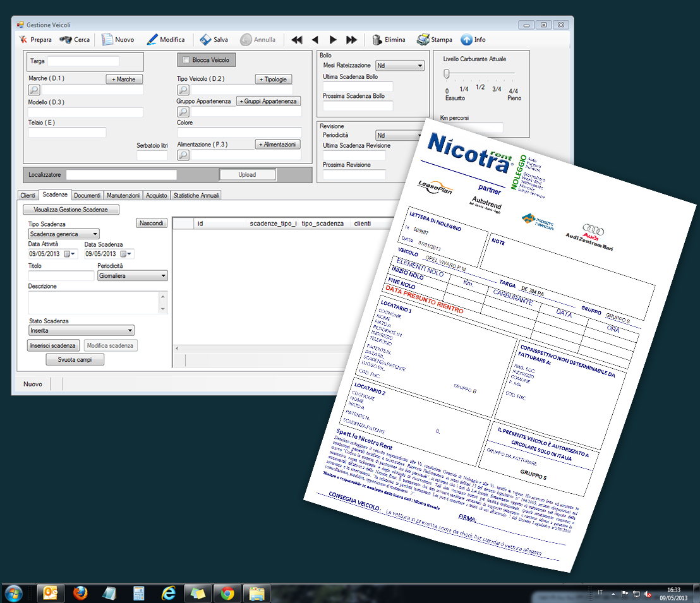Switch to the Acquisto tab
The image size is (700, 603).
(156, 196)
